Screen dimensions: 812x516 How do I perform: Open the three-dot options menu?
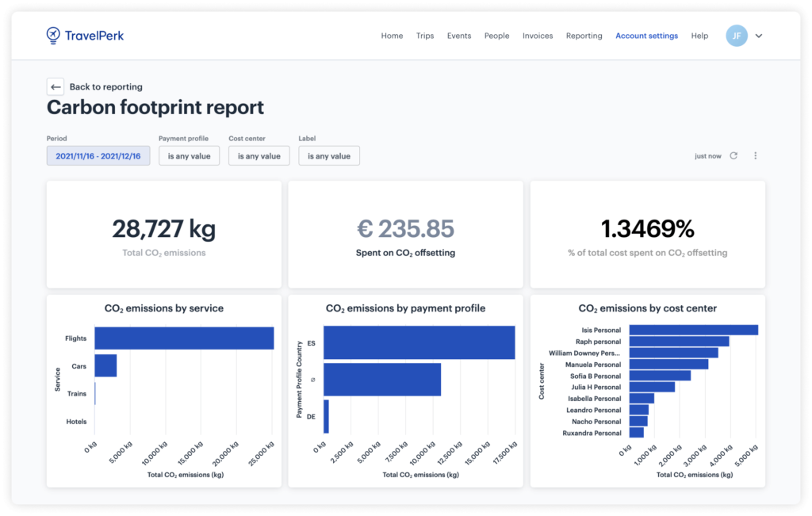coord(755,156)
